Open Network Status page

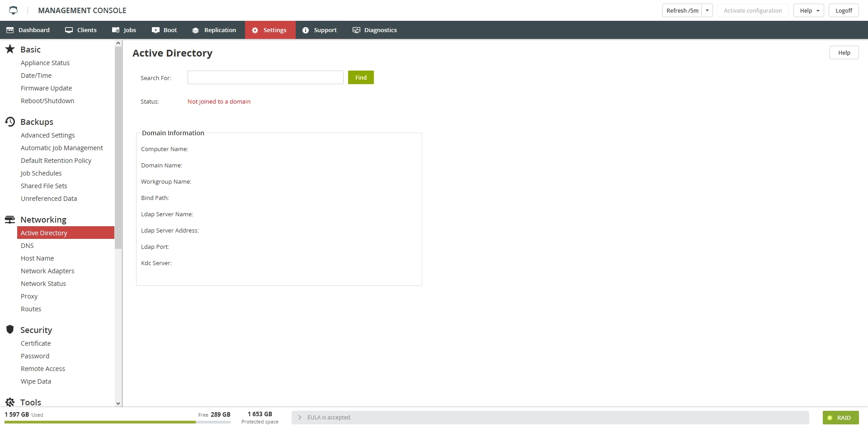click(43, 284)
